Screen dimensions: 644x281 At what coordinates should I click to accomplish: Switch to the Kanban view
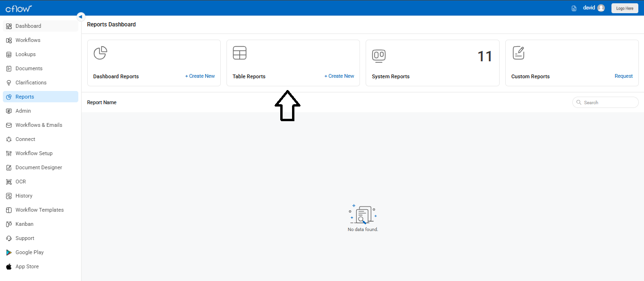click(x=41, y=224)
